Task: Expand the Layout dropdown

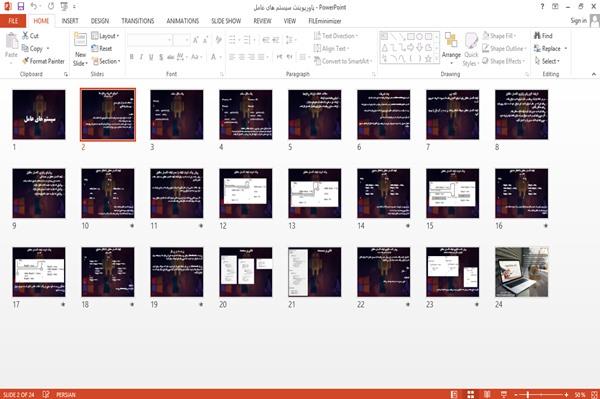Action: click(105, 36)
